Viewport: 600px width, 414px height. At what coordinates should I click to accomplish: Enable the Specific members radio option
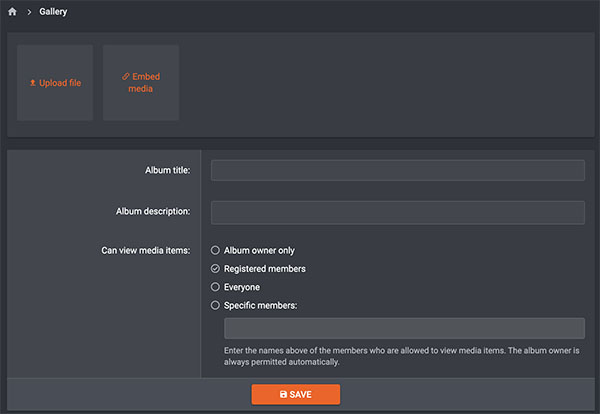click(215, 305)
